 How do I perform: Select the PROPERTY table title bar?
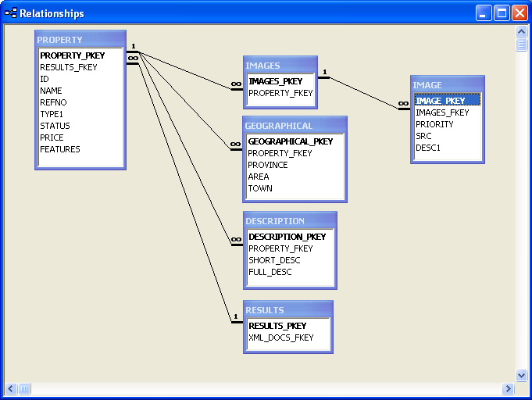80,39
